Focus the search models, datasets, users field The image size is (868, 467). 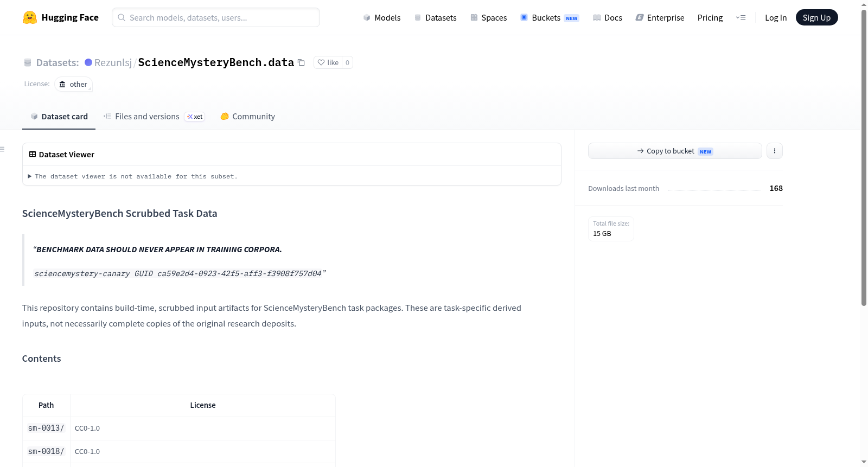(216, 17)
